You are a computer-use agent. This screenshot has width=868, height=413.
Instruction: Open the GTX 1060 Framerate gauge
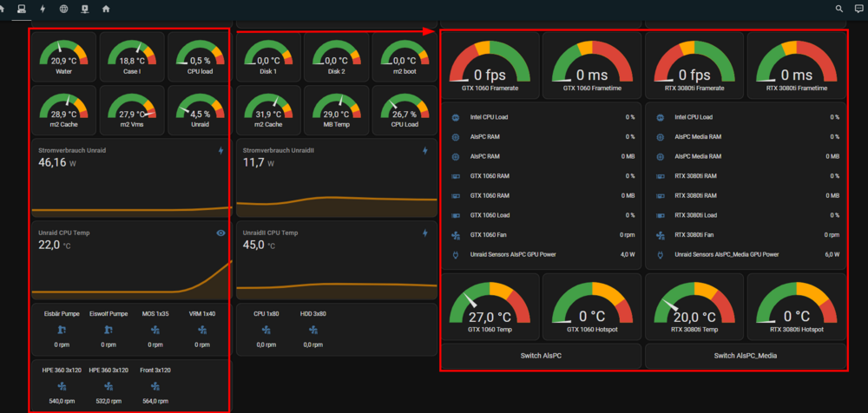[x=490, y=65]
